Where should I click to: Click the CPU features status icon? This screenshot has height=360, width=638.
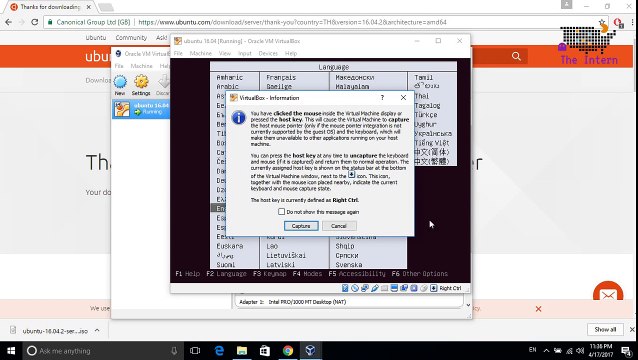(414, 288)
